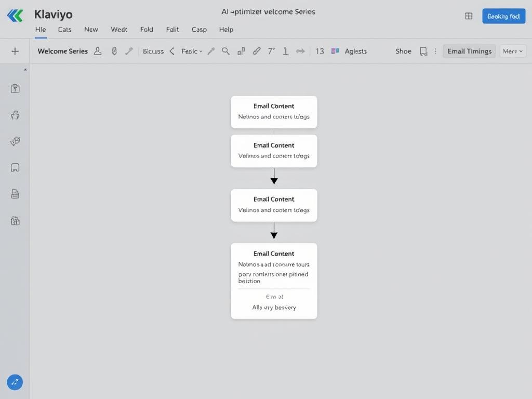Click the gift box icon in sidebar
This screenshot has height=399, width=532.
[x=15, y=220]
